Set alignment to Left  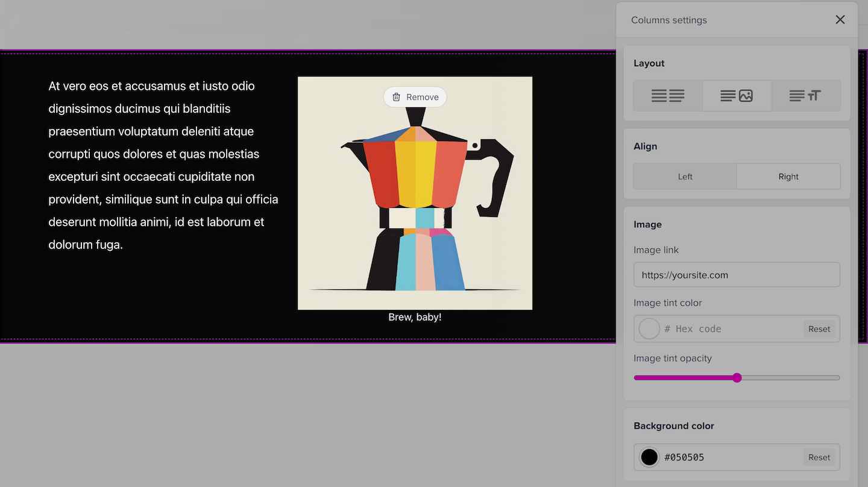tap(685, 177)
